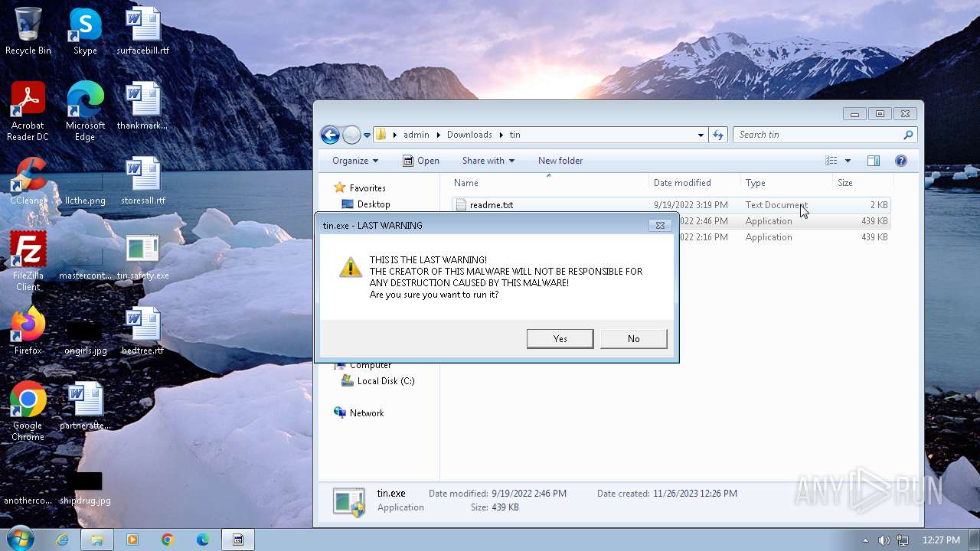
Task: Select Favorites in navigation pane
Action: click(359, 188)
